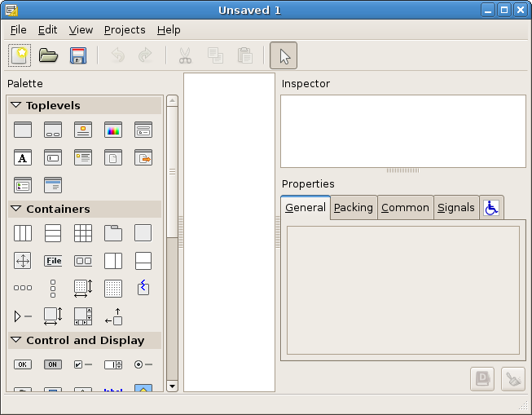Select the Dialog Box widget in Toplevels

tap(53, 130)
